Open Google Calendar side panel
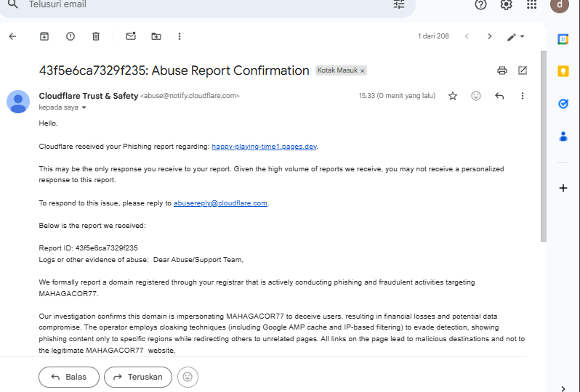Image resolution: width=580 pixels, height=392 pixels. coord(563,38)
